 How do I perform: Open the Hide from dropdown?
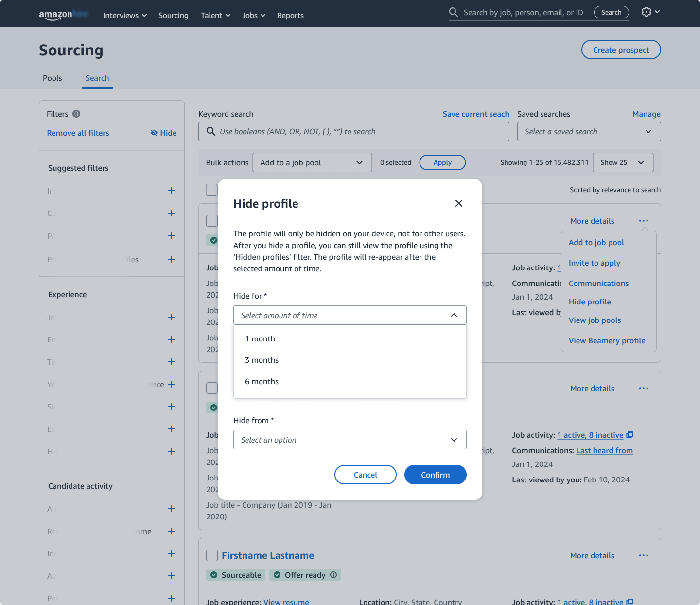tap(350, 440)
